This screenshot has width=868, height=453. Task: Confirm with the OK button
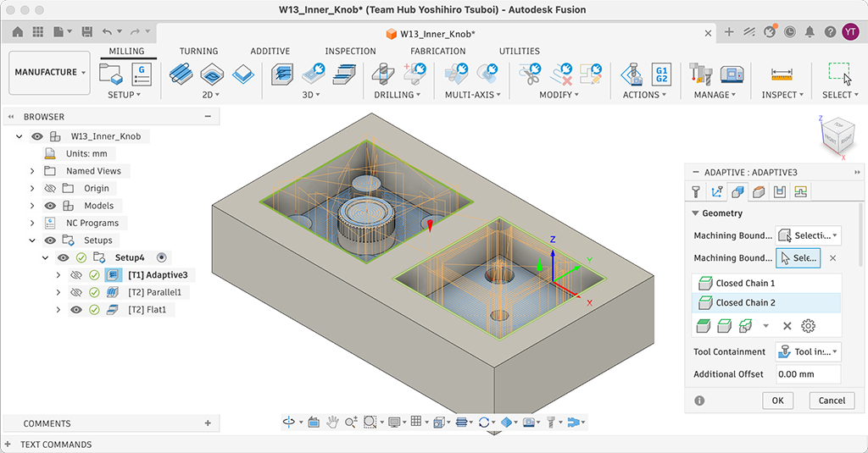(778, 401)
